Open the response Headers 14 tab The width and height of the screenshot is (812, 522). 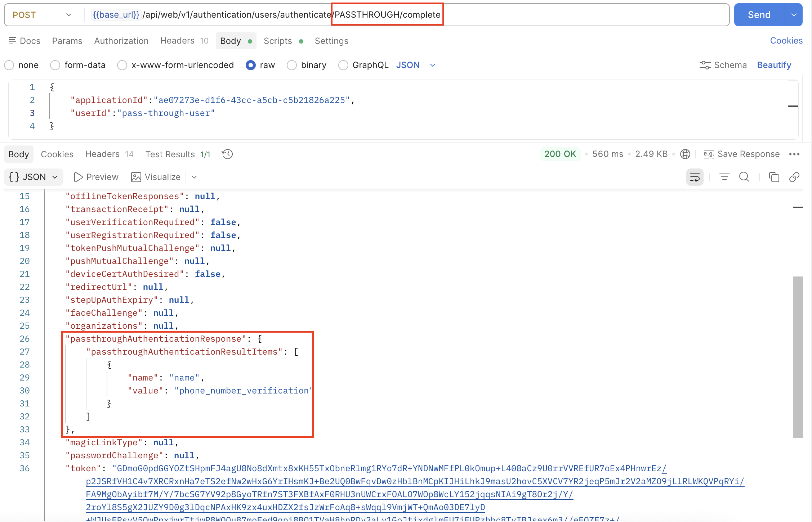coord(109,154)
